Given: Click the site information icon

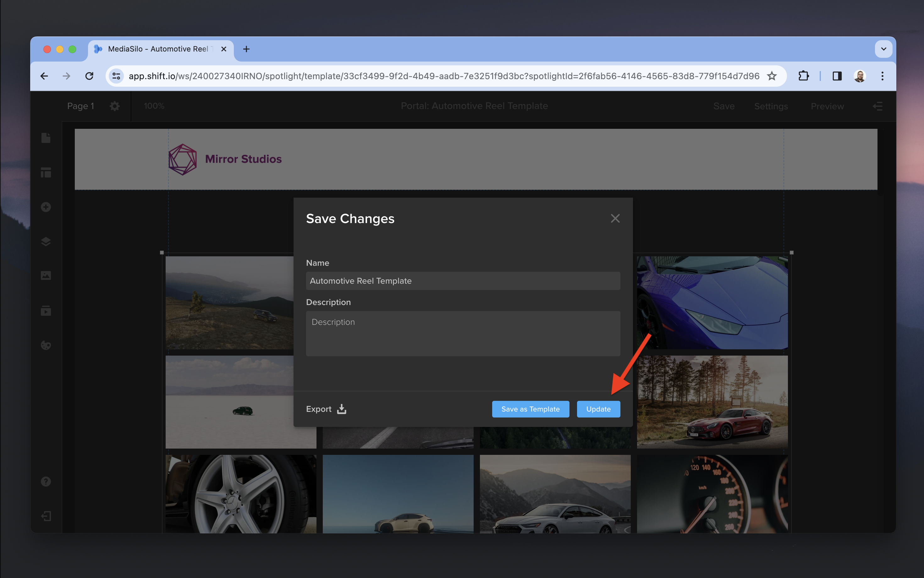Looking at the screenshot, I should (116, 76).
